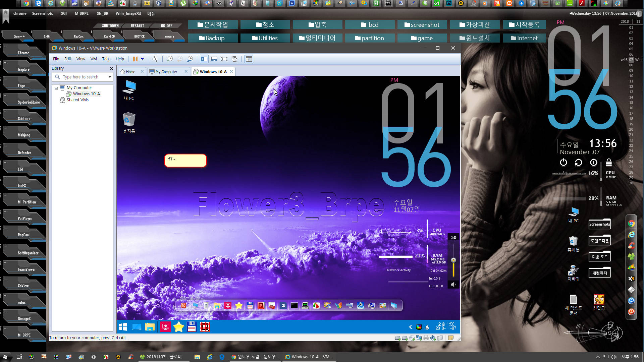Open the 내 PC icon on guest desktop

tap(129, 90)
